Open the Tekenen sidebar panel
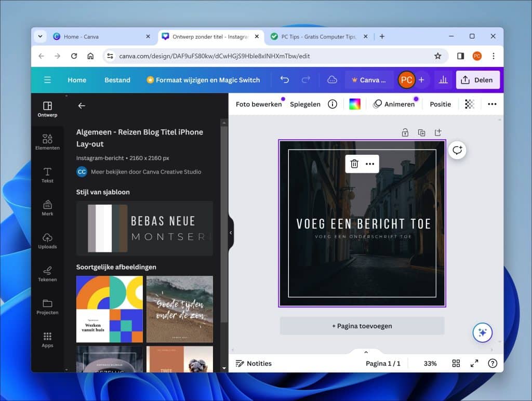The width and height of the screenshot is (532, 401). [47, 274]
